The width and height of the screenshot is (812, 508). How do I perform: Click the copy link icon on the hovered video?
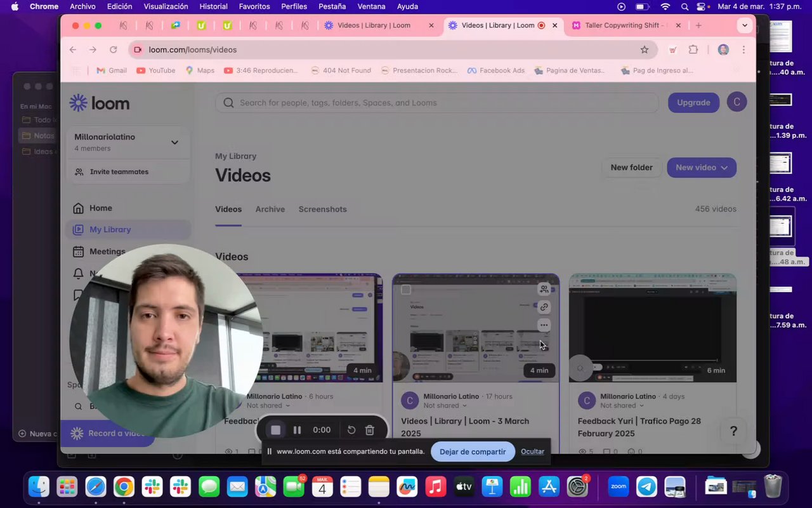pos(544,307)
